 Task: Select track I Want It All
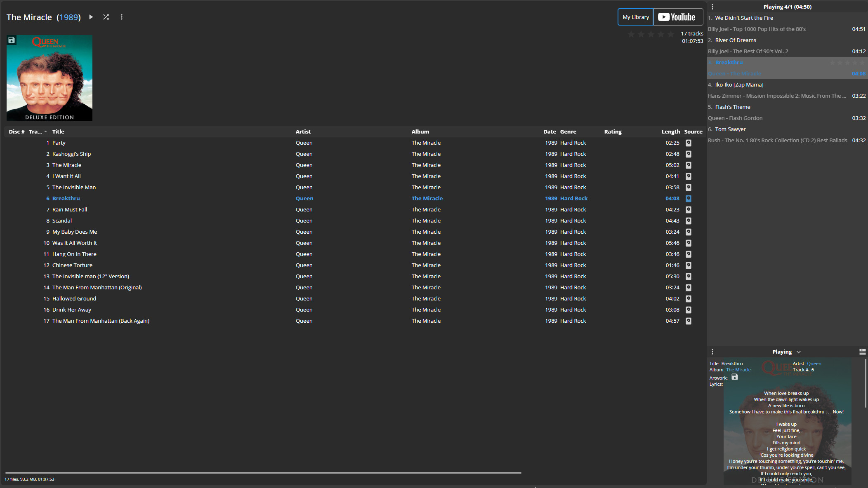tap(66, 176)
